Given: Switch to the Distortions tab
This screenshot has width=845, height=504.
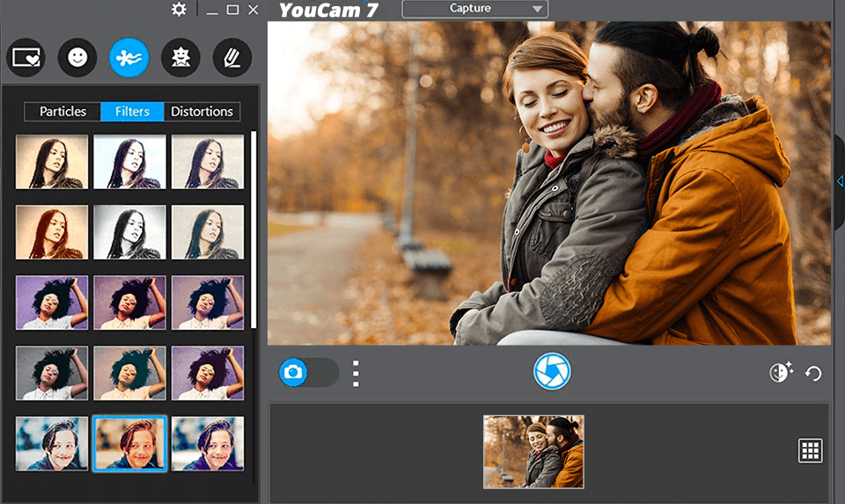Looking at the screenshot, I should coord(202,112).
